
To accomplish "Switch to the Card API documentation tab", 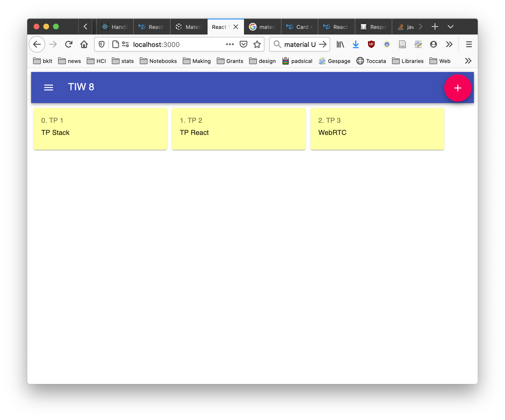I will (x=299, y=27).
